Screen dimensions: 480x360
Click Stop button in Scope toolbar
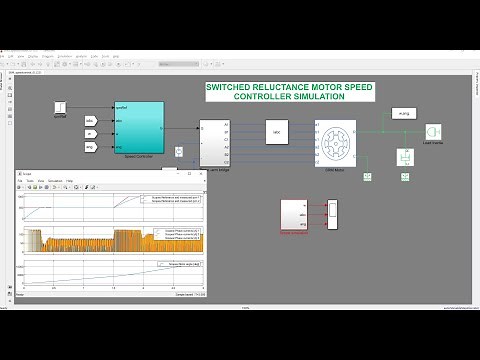[x=47, y=187]
